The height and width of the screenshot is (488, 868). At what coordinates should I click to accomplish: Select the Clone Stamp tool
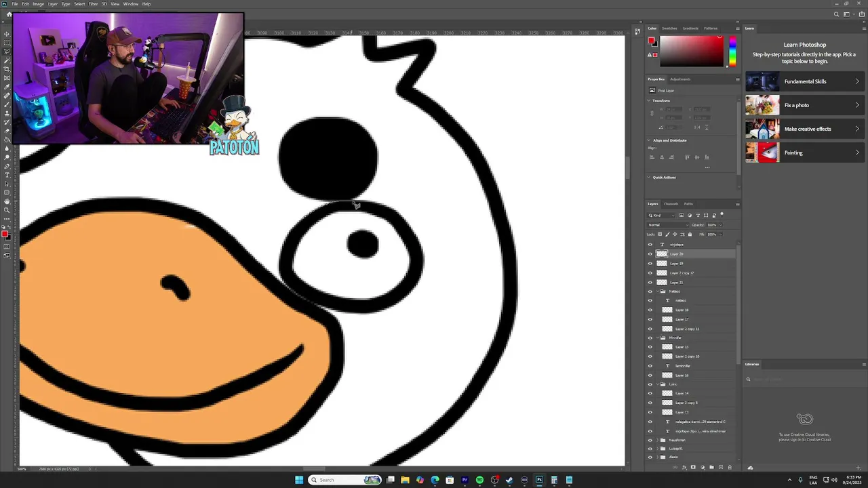(7, 112)
